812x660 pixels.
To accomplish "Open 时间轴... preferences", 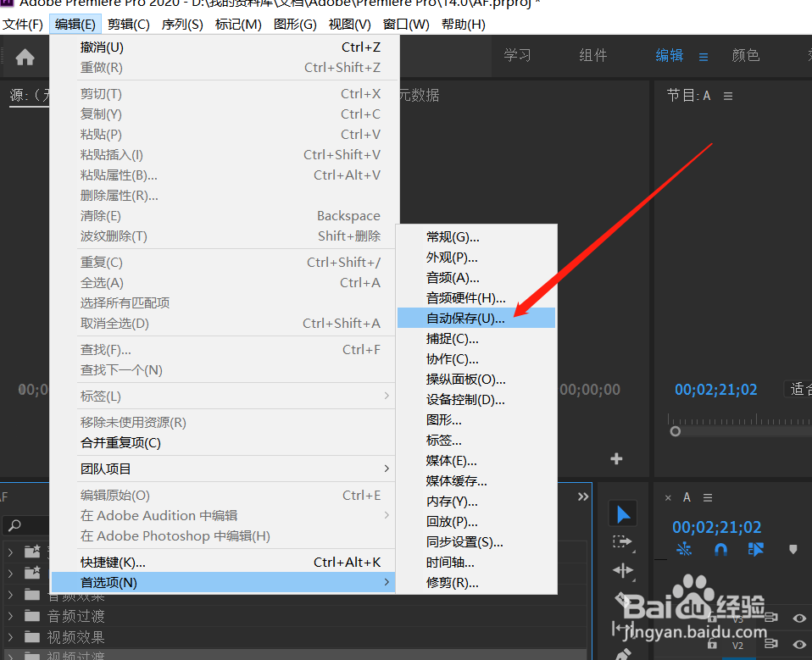I will 476,563.
